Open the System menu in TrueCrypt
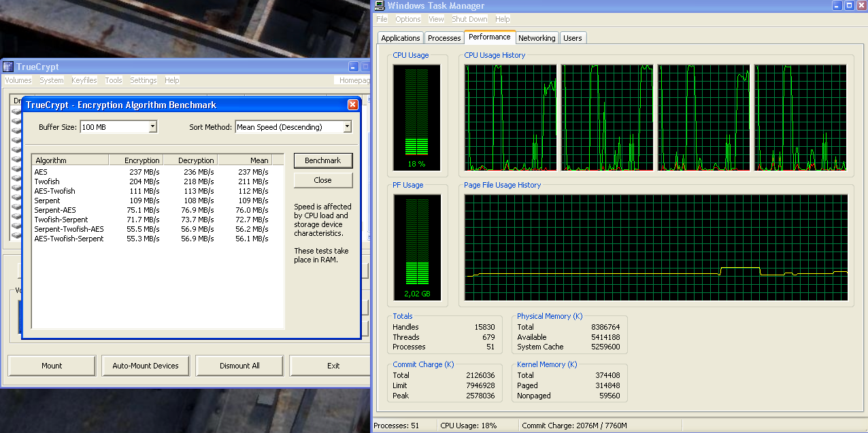Screen dimensions: 868x433 pyautogui.click(x=52, y=80)
